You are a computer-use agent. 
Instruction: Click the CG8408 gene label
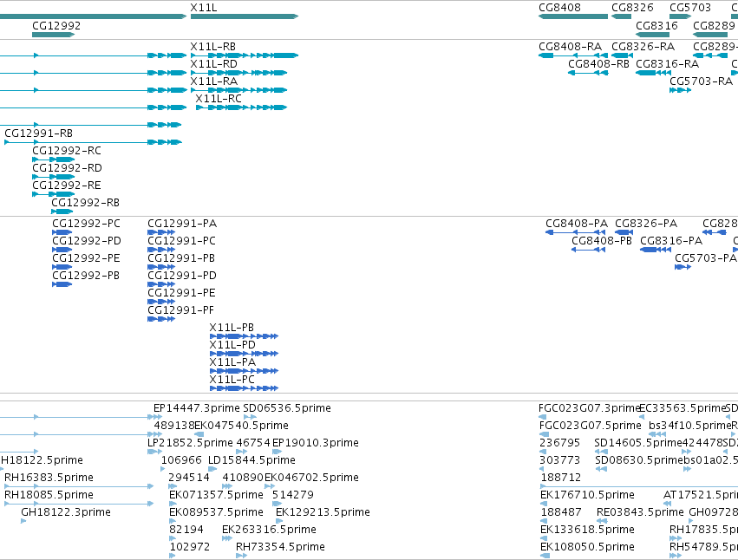pos(559,8)
